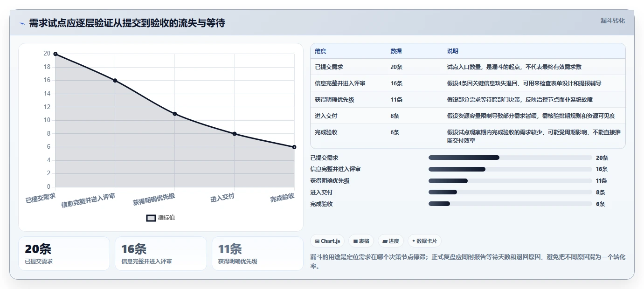Click the 6条 完成验收 progress bar
This screenshot has height=289, width=644.
pyautogui.click(x=510, y=204)
